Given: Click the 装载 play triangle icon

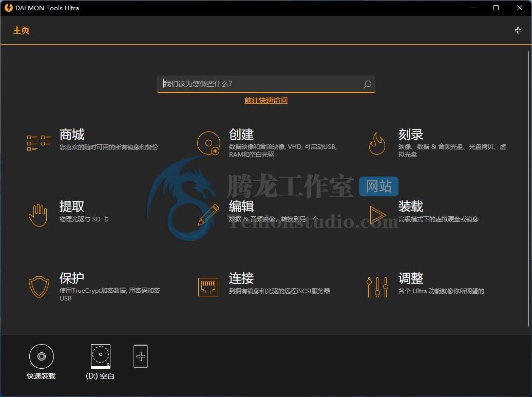Looking at the screenshot, I should point(377,215).
